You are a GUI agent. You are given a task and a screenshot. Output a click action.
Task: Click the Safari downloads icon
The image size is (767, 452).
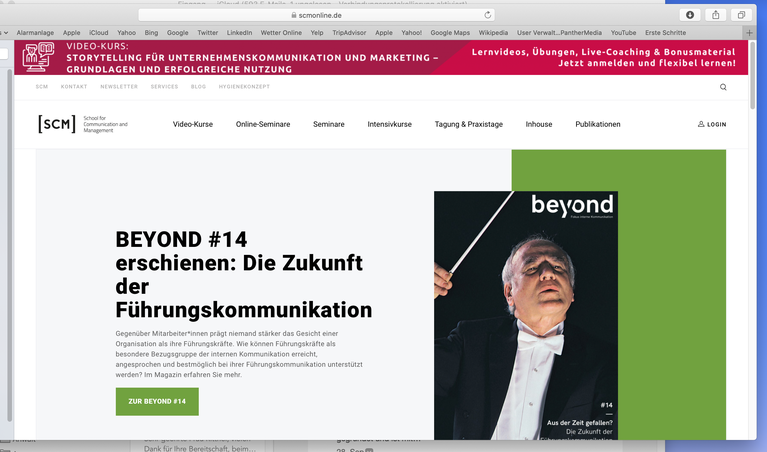click(690, 15)
